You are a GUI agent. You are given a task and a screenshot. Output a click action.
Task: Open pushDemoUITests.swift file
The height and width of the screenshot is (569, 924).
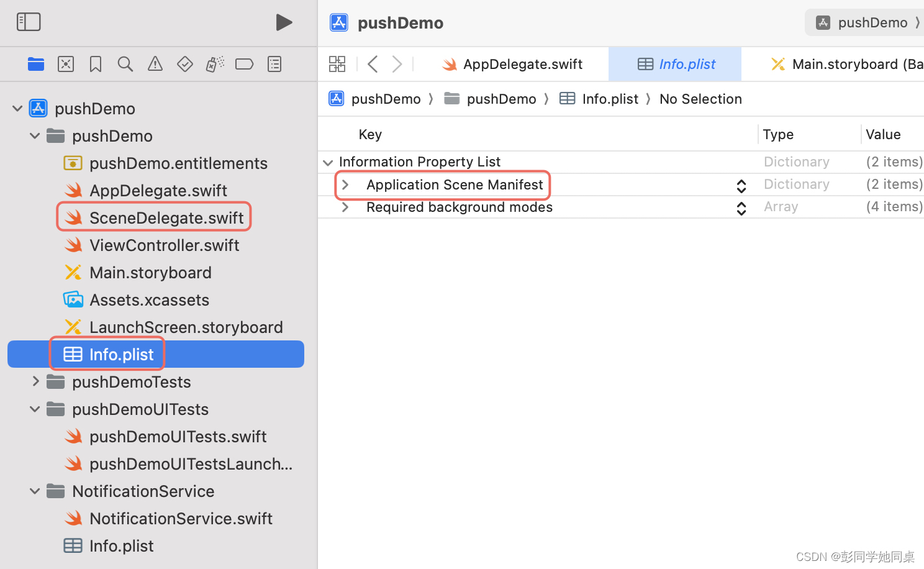[165, 437]
